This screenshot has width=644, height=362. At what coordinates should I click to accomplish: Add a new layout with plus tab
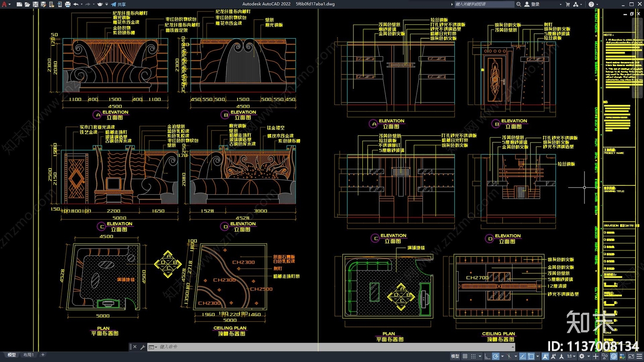coord(43,355)
